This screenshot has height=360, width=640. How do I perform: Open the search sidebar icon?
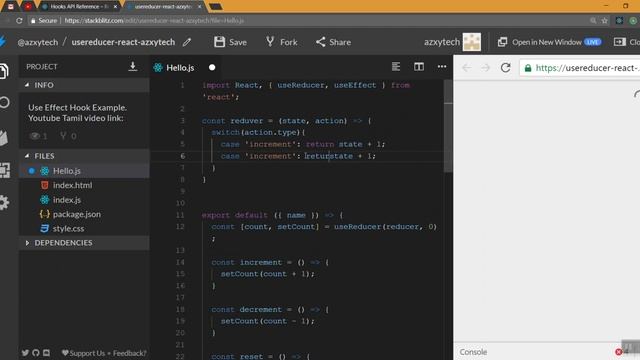tap(4, 102)
